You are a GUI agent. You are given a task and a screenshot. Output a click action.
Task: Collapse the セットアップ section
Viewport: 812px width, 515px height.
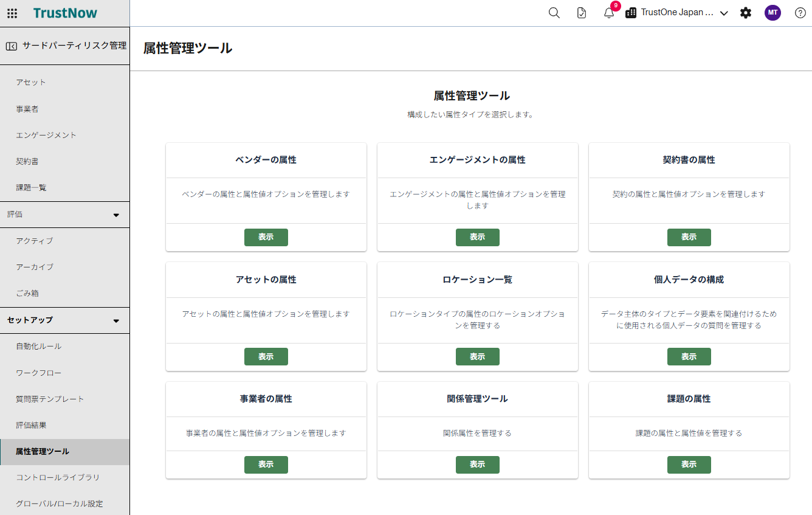tap(64, 320)
